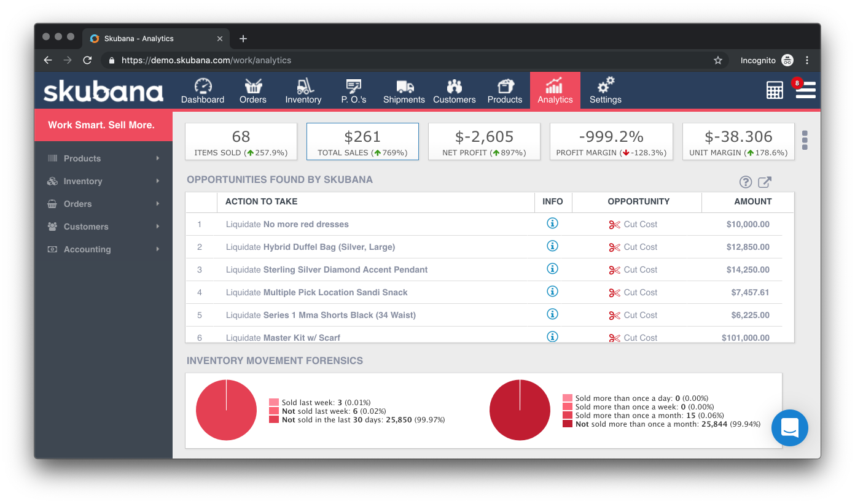Click the right sales frequency pie chart
This screenshot has width=855, height=504.
pyautogui.click(x=520, y=410)
